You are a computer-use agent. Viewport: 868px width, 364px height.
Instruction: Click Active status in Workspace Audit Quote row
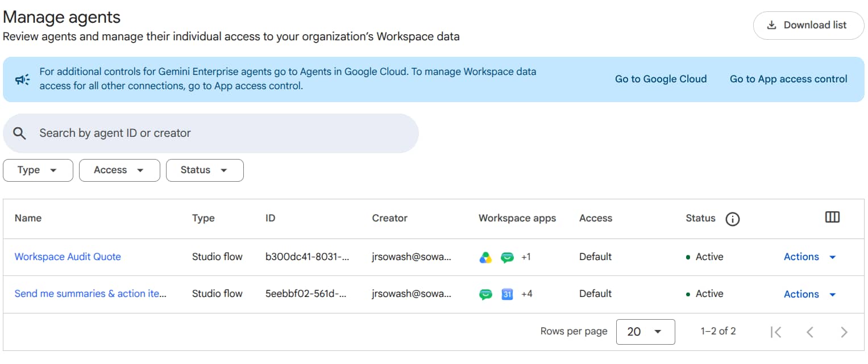pyautogui.click(x=705, y=257)
